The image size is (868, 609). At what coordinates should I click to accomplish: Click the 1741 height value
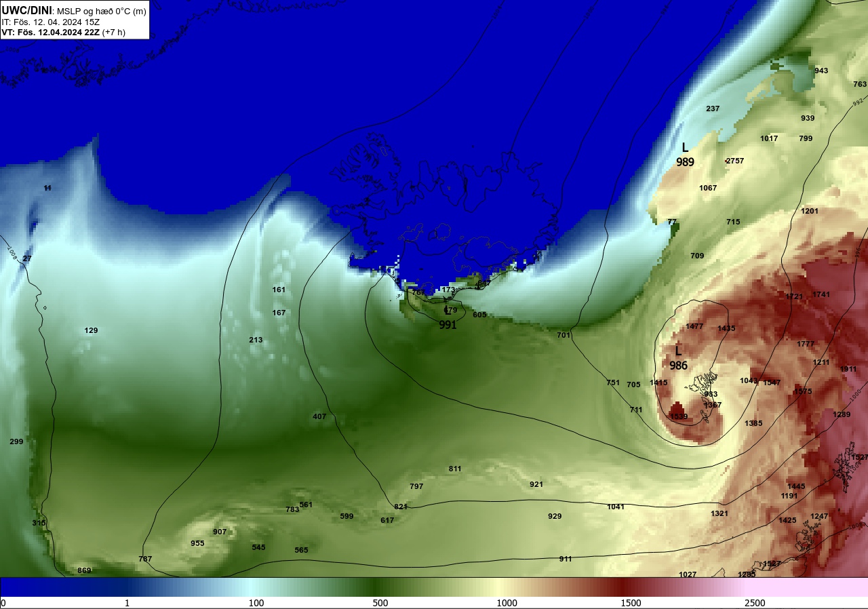pyautogui.click(x=821, y=294)
